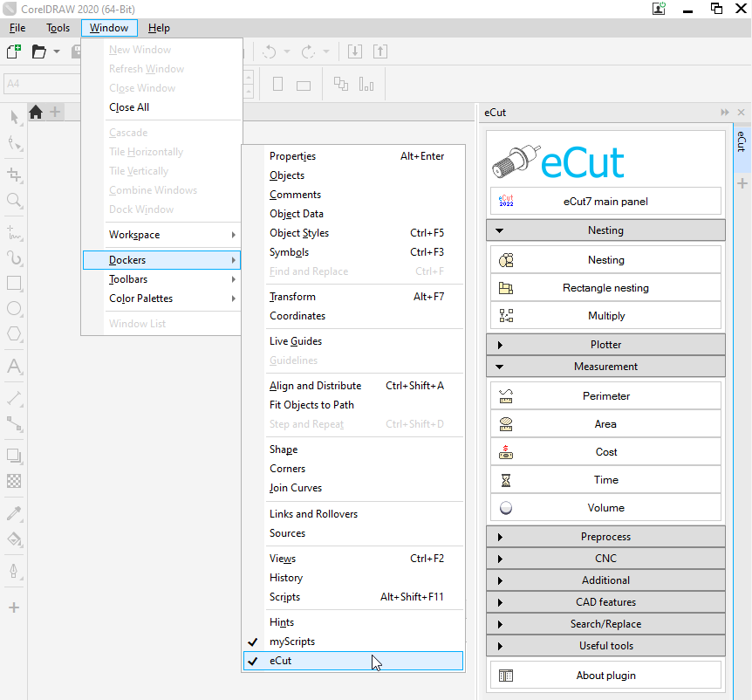Uncheck the myScripts docker entry

(x=291, y=642)
